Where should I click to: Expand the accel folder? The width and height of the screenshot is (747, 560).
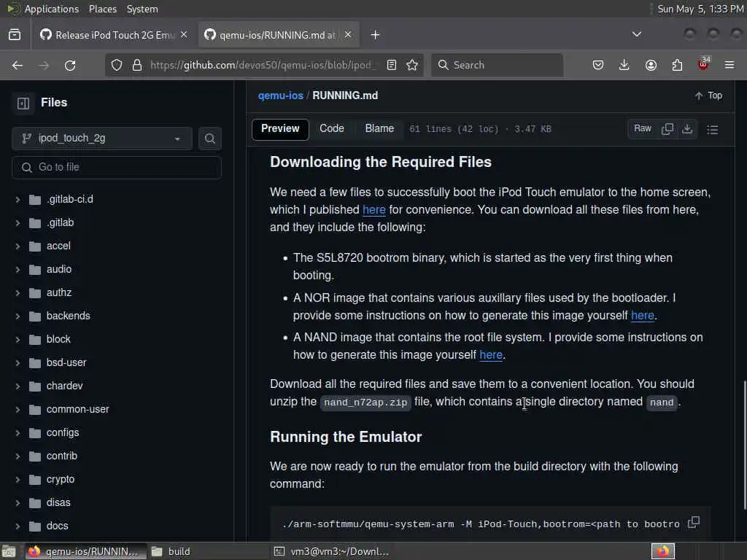(x=18, y=246)
